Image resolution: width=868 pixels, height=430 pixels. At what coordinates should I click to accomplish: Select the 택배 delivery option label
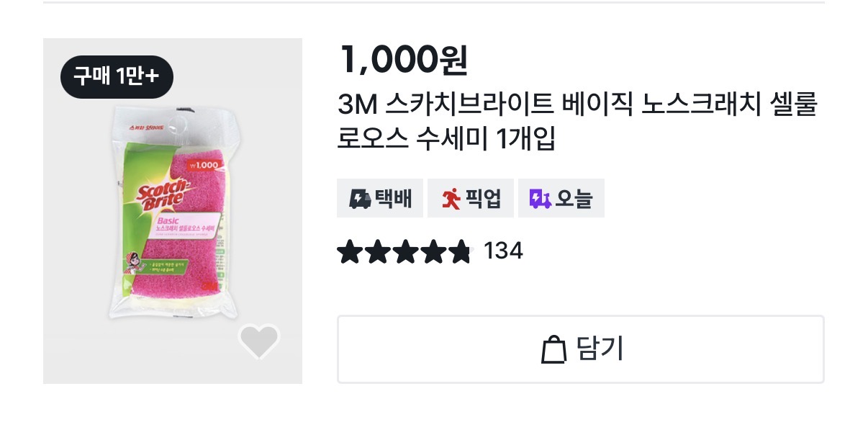(393, 199)
